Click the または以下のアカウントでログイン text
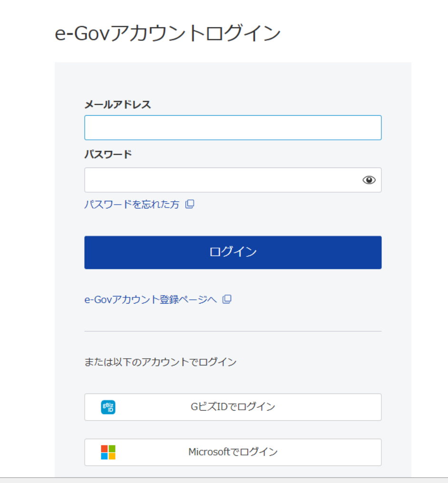Image resolution: width=448 pixels, height=483 pixels. point(160,362)
